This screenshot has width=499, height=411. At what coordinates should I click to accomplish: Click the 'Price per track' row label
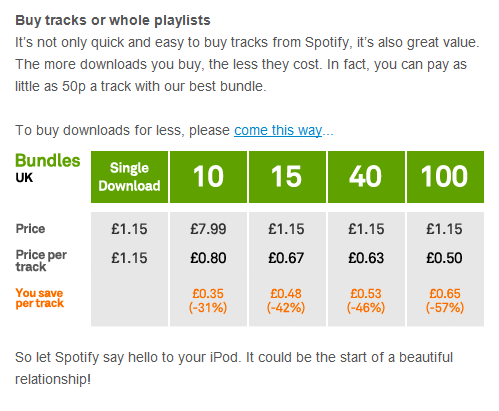[x=41, y=261]
